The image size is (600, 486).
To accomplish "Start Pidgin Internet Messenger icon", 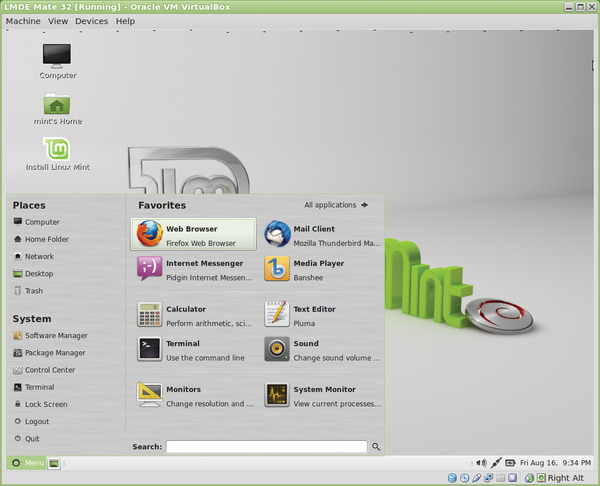I will tap(149, 268).
